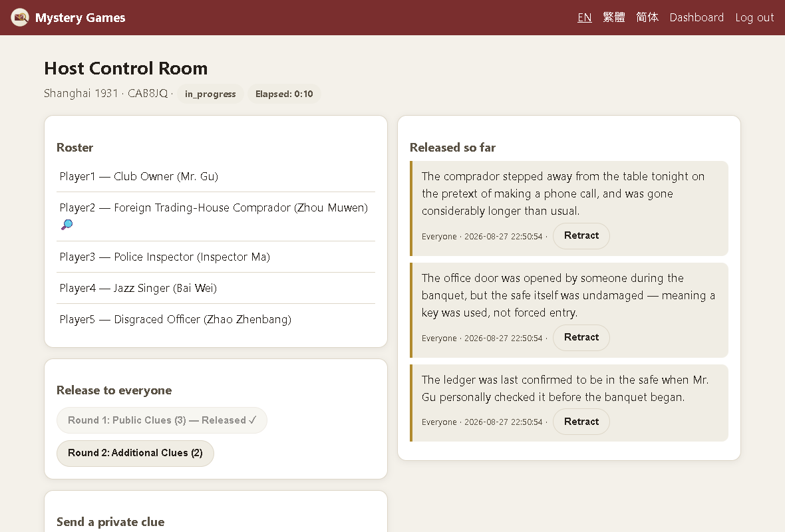Image resolution: width=785 pixels, height=532 pixels.
Task: Click the Released so far heading
Action: [x=452, y=148]
